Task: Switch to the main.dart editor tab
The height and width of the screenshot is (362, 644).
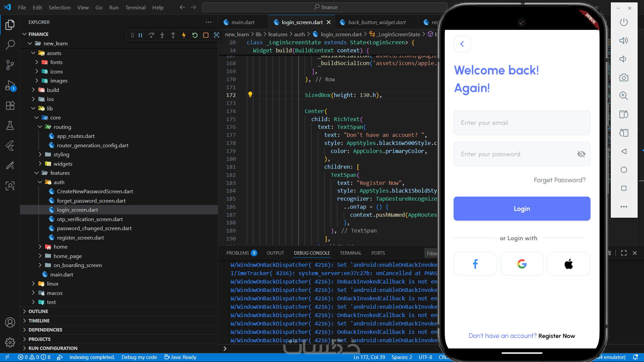Action: click(243, 22)
